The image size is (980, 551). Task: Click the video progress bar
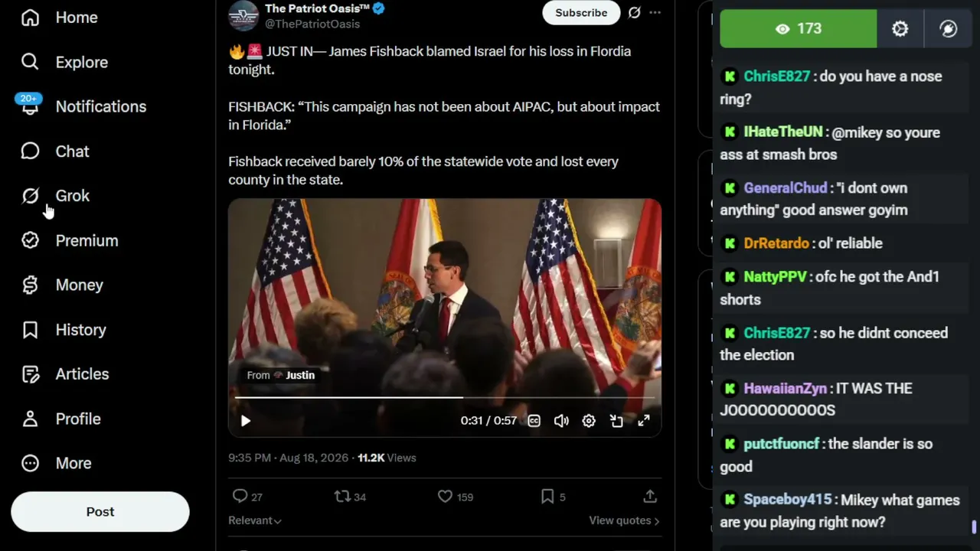click(x=444, y=398)
